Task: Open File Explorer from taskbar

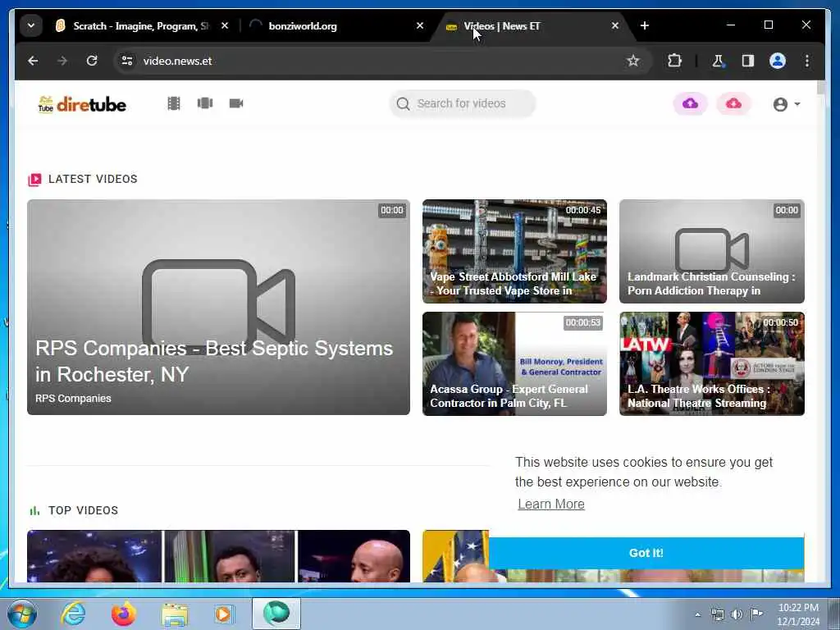Action: 175,614
